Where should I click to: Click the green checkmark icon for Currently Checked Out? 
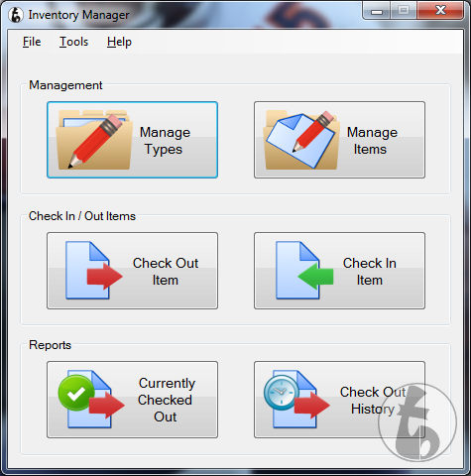[76, 393]
